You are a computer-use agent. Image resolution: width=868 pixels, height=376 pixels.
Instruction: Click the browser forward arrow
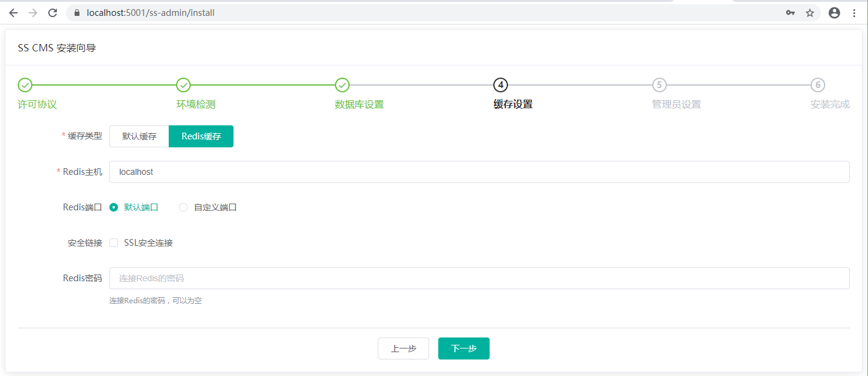[33, 13]
